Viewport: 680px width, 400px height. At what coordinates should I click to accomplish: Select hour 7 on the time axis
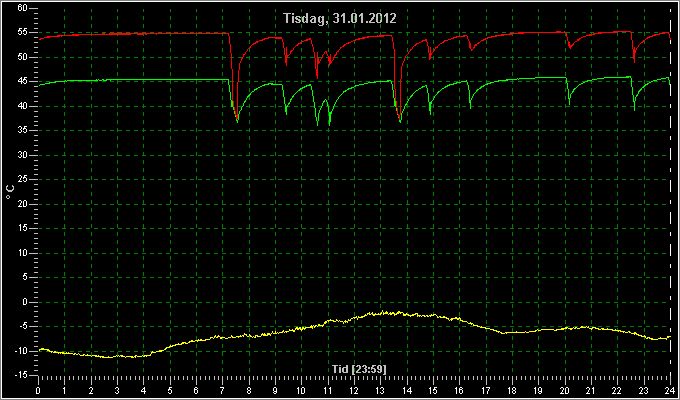(222, 390)
